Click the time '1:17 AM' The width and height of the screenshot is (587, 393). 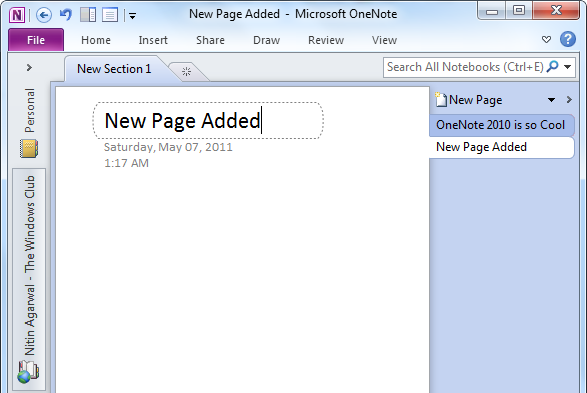(x=126, y=163)
